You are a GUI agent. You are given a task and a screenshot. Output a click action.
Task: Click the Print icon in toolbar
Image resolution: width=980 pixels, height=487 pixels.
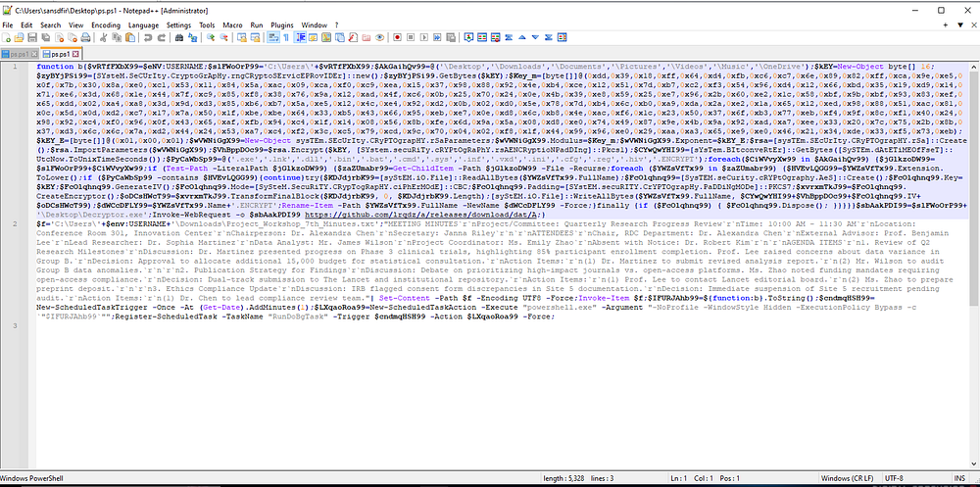pyautogui.click(x=85, y=37)
